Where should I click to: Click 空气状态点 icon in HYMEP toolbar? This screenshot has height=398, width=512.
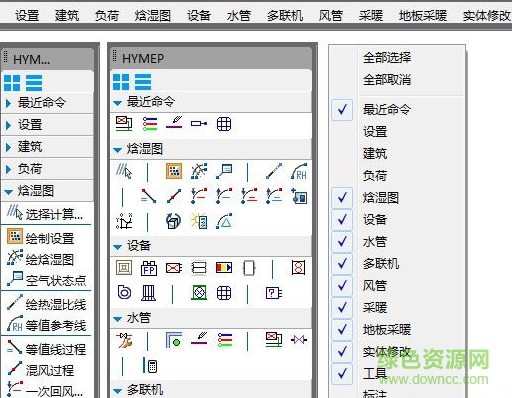click(224, 171)
